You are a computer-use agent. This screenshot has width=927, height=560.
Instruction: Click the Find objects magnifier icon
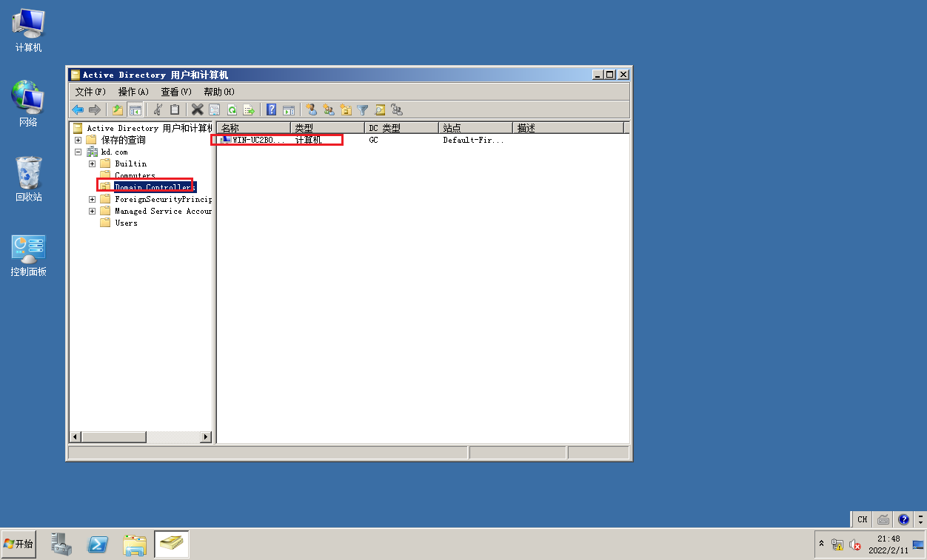(380, 109)
